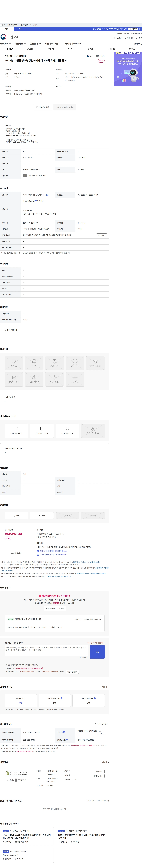Viewport: 142px width, 868px height.
Task: Click the 통근버스 welfare icon
Action: [14, 363]
